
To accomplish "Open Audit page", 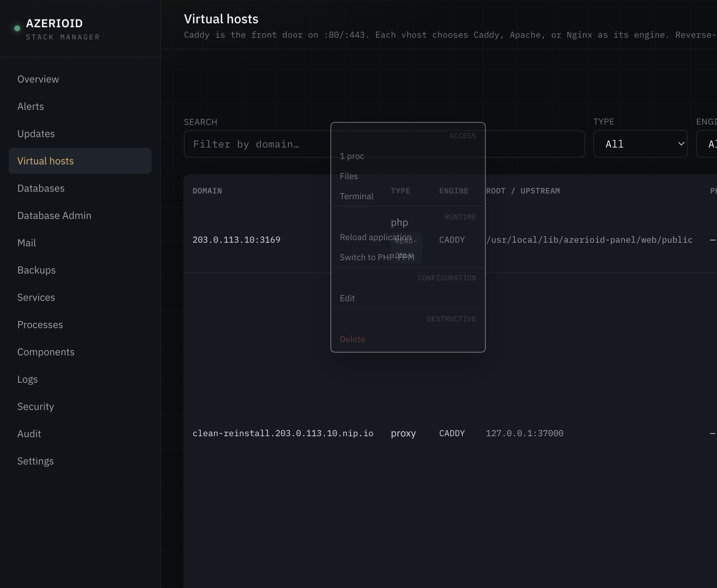I will pos(80,434).
